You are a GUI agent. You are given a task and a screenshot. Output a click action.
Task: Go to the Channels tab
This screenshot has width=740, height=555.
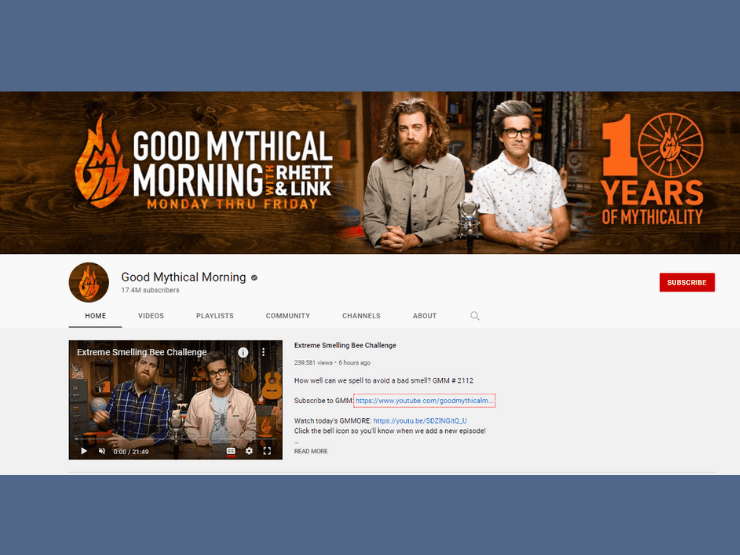361,316
